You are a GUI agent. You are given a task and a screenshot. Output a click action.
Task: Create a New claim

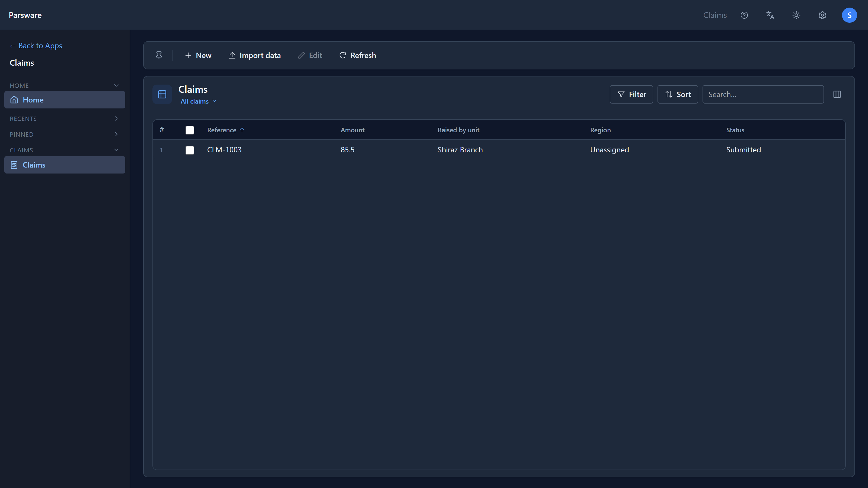tap(198, 55)
